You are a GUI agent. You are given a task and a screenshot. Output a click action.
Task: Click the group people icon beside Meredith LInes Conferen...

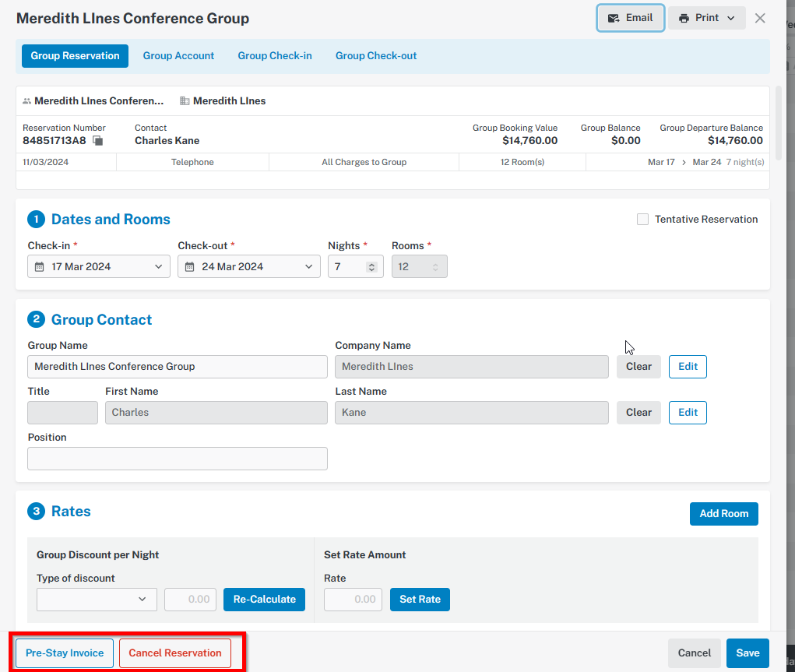[27, 101]
